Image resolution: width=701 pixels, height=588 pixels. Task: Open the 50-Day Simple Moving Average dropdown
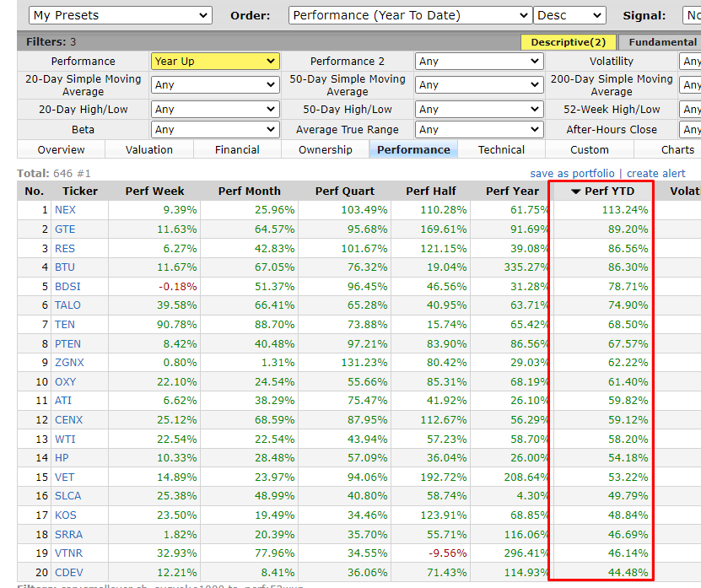point(479,85)
